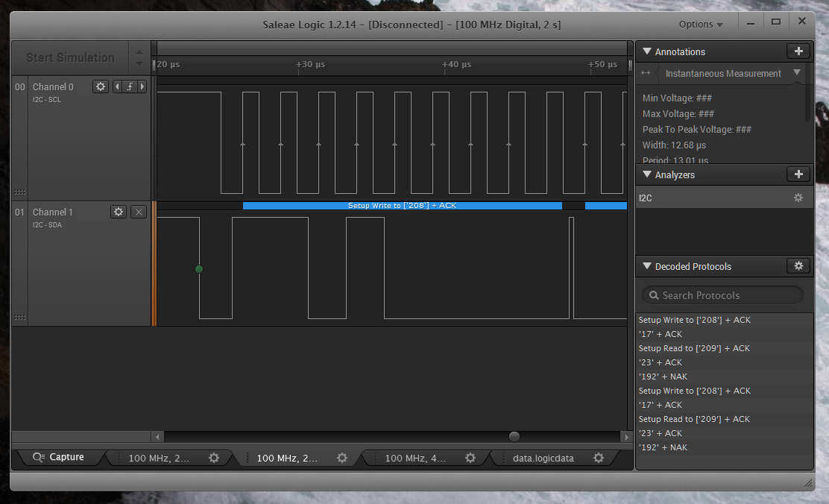
Task: Click Max Voltage measurement line
Action: (678, 114)
